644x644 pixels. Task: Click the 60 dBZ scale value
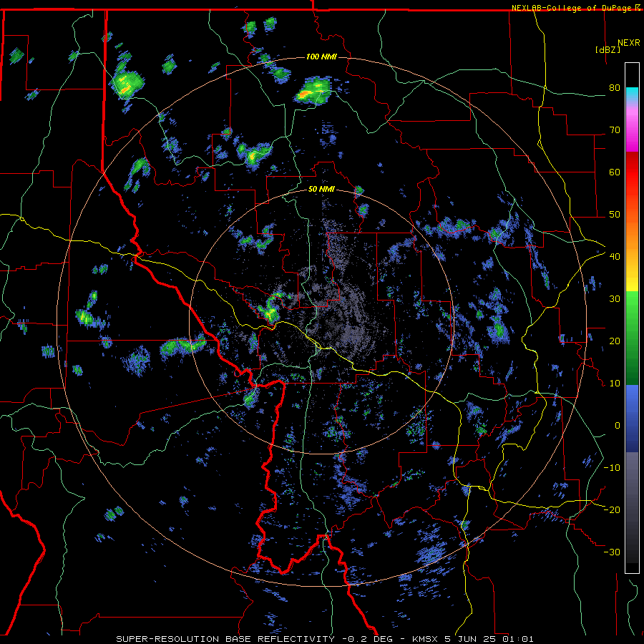tap(615, 172)
